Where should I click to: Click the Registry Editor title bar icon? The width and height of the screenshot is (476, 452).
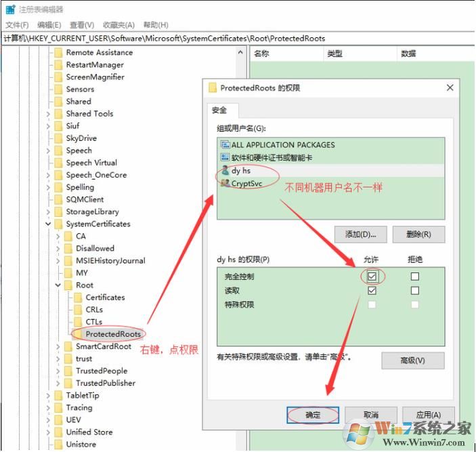coord(11,9)
